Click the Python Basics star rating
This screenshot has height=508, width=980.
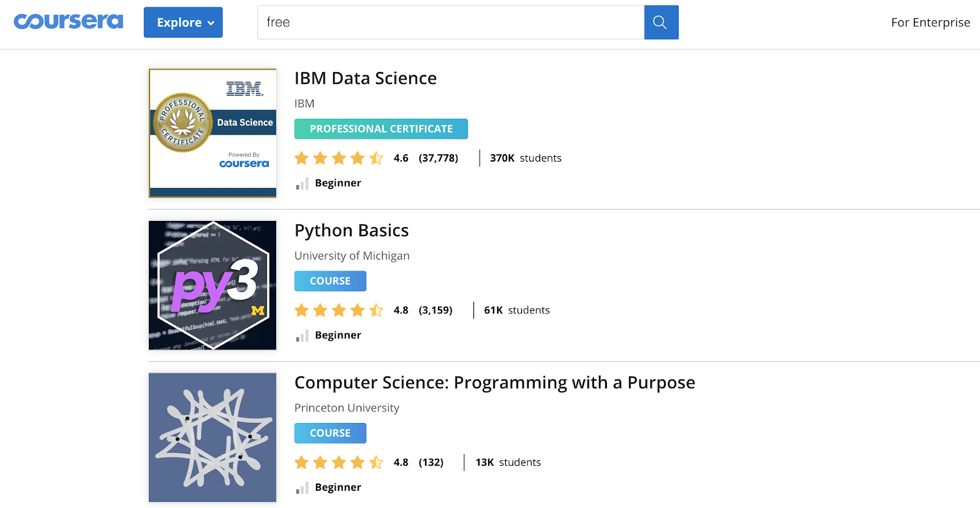point(339,310)
